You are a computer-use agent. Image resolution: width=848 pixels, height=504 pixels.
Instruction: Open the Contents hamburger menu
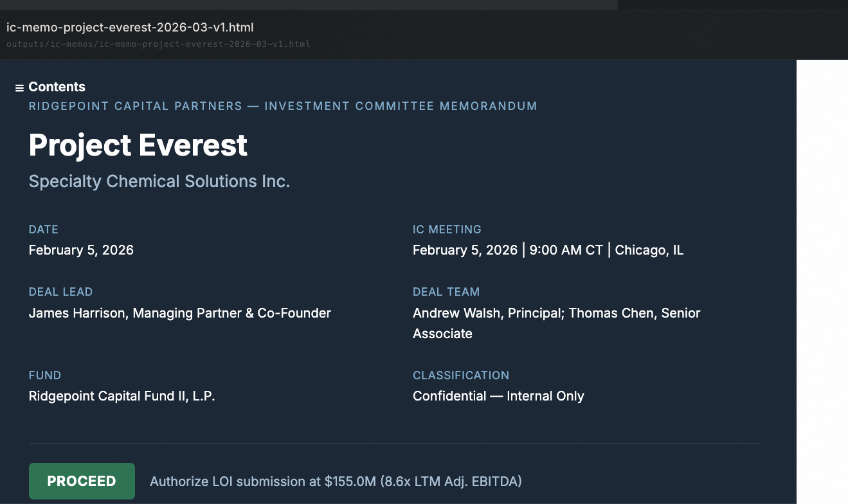19,87
